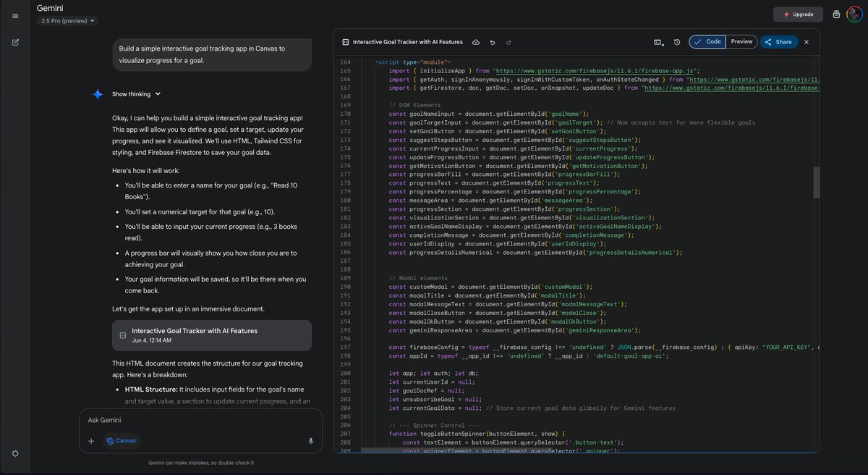Switch canvas to Code view
This screenshot has height=475, width=868.
(x=707, y=42)
